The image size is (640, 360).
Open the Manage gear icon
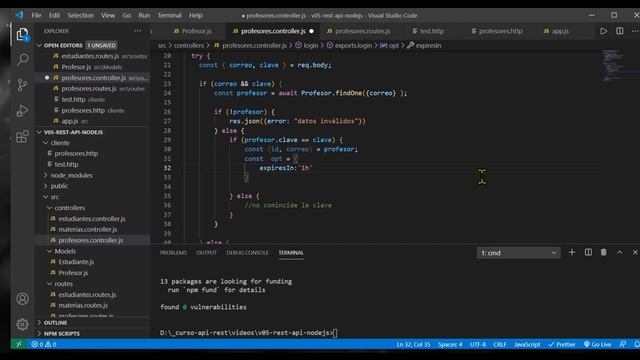click(x=22, y=324)
